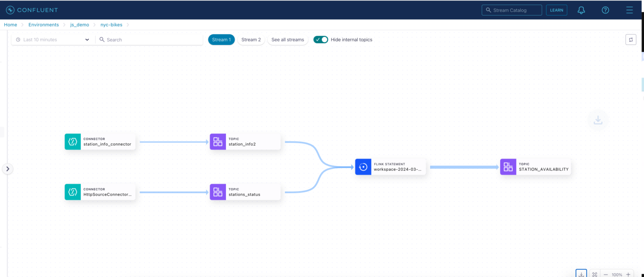Click Hide internal topics label
Screen dimensions: 644x277
coord(351,39)
